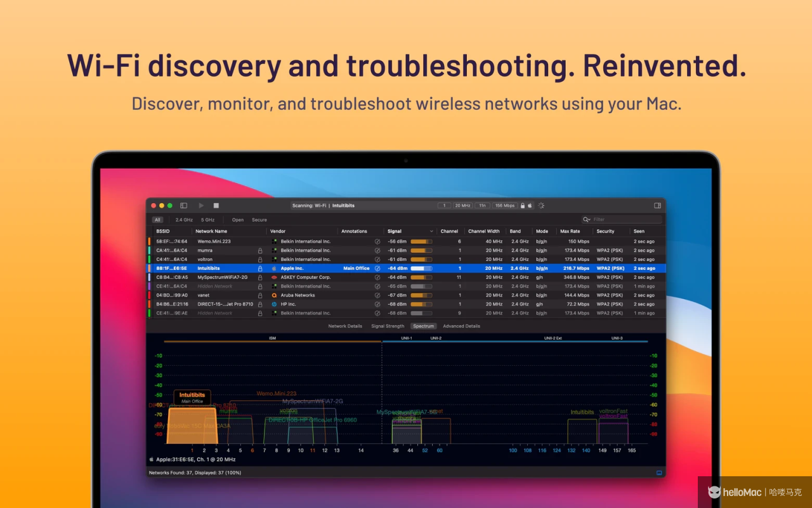The image size is (812, 508).
Task: Open the Advanced Details tab
Action: (x=461, y=326)
